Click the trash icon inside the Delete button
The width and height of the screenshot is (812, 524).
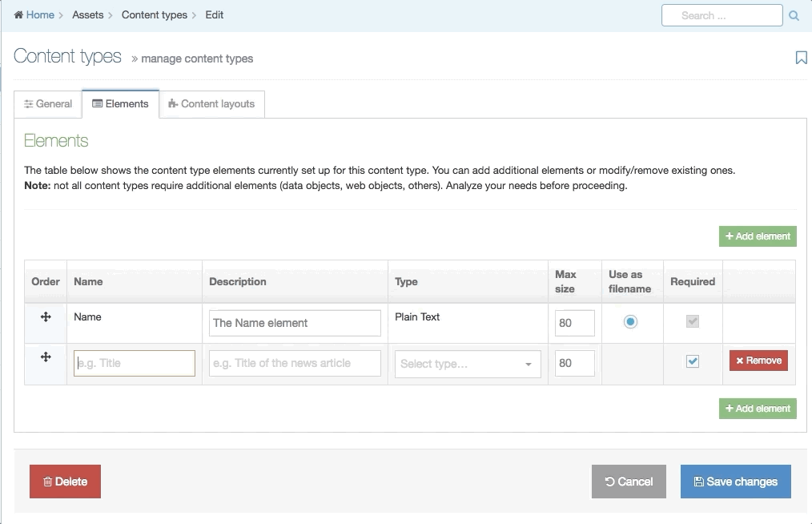pyautogui.click(x=47, y=482)
